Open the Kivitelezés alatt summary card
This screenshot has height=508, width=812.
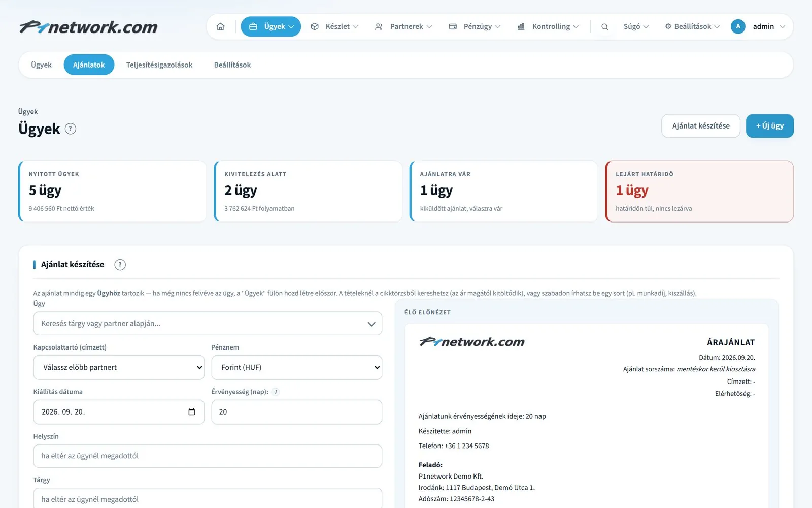tap(308, 192)
